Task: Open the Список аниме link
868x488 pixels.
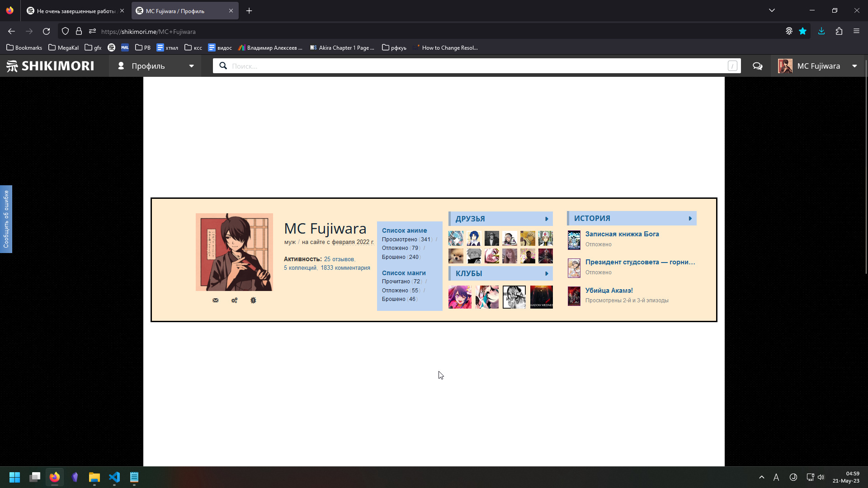Action: [404, 230]
